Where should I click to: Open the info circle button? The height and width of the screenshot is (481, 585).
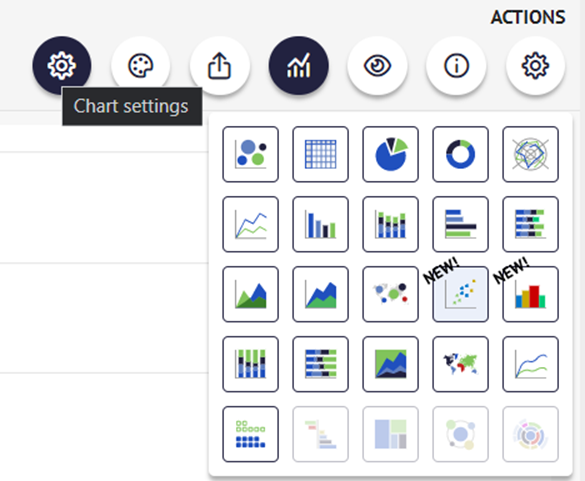456,65
